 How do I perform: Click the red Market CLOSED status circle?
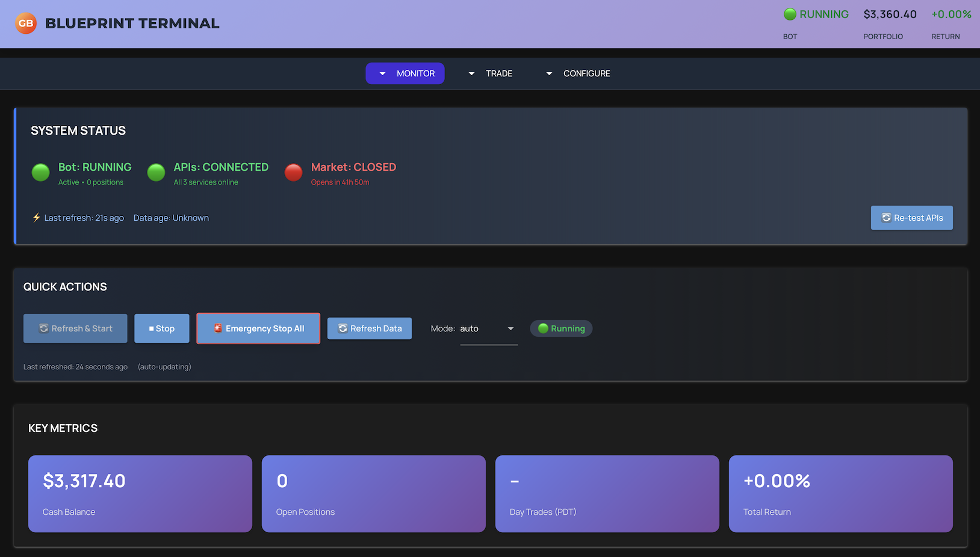293,173
